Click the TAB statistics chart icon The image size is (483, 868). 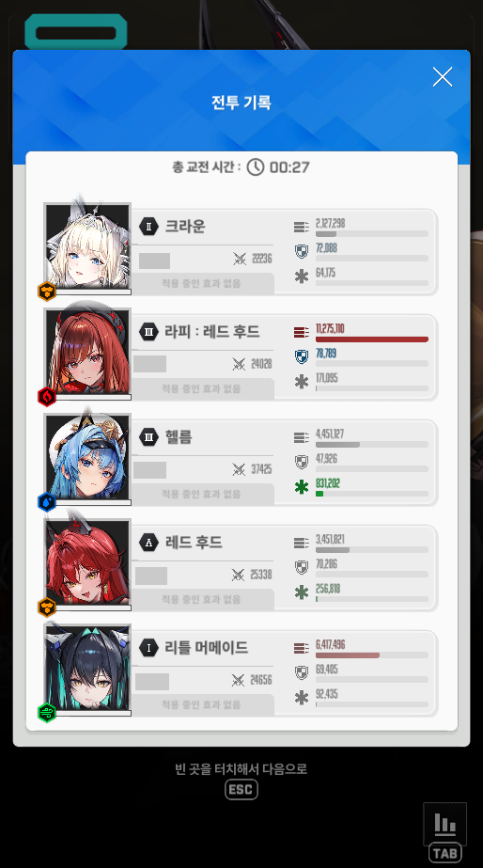[444, 823]
